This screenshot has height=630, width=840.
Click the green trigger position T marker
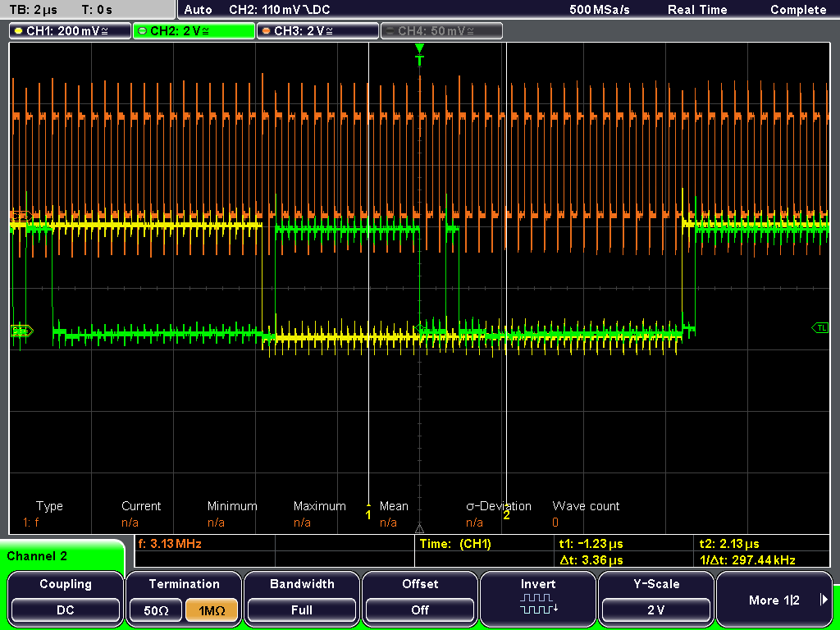[x=420, y=59]
